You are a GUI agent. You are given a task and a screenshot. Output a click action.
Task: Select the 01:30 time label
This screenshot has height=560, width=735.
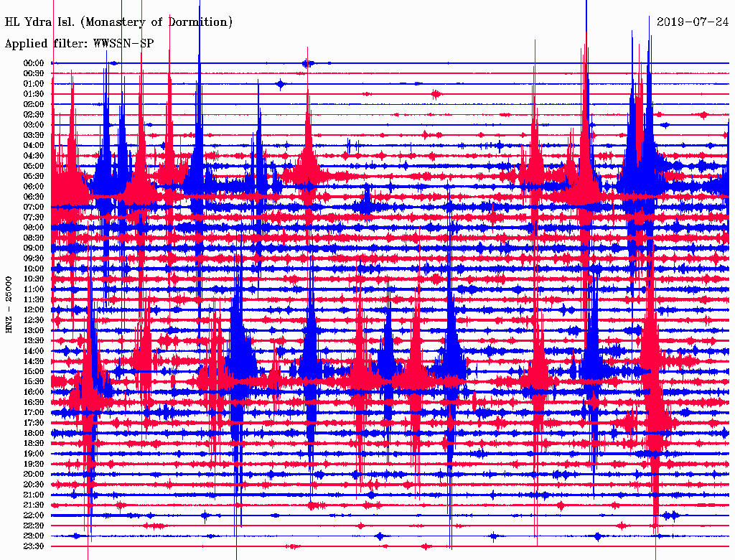tap(34, 94)
